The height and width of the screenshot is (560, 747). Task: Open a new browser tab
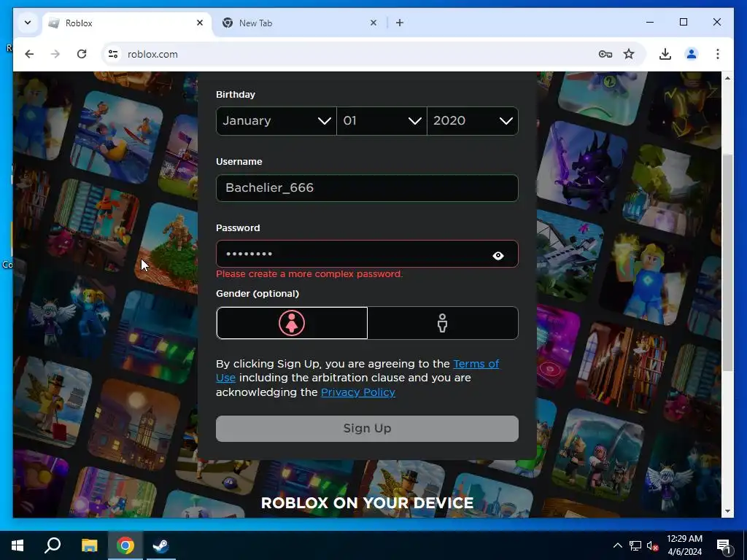pyautogui.click(x=400, y=23)
